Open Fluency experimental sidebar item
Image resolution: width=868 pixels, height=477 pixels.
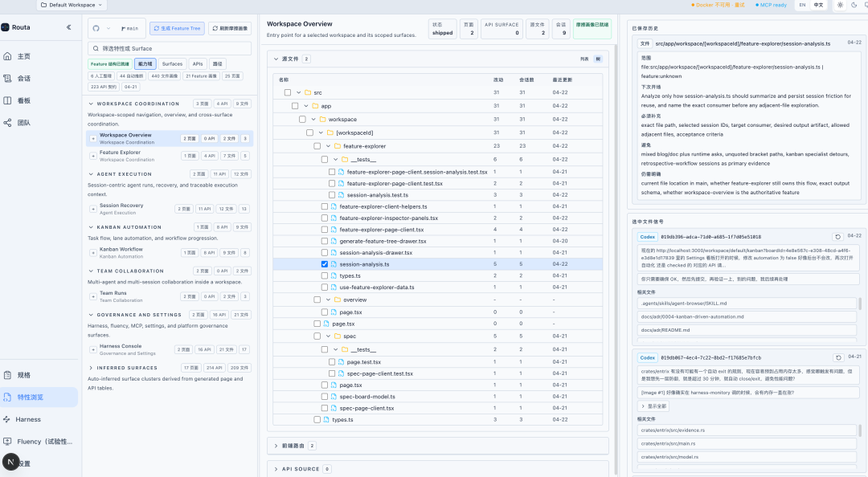coord(39,441)
